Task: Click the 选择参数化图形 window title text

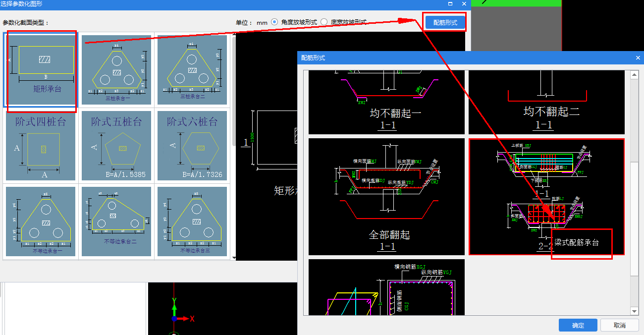Action: [21, 3]
